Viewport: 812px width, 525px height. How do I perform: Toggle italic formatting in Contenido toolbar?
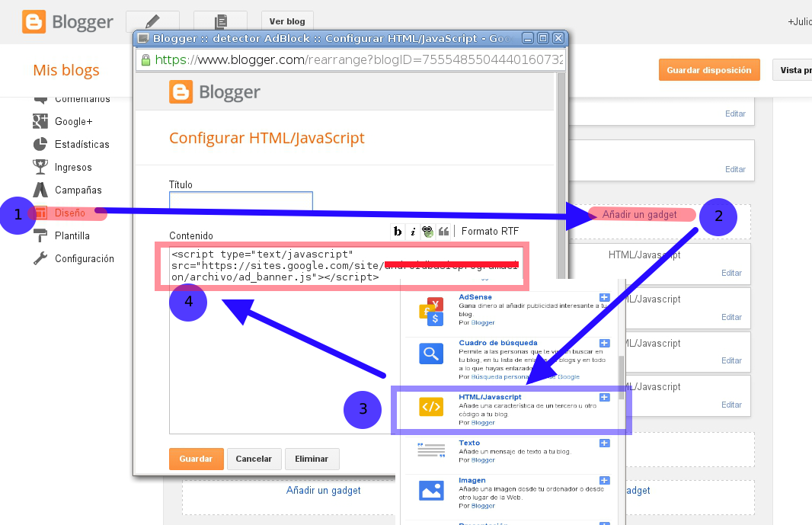pos(413,231)
